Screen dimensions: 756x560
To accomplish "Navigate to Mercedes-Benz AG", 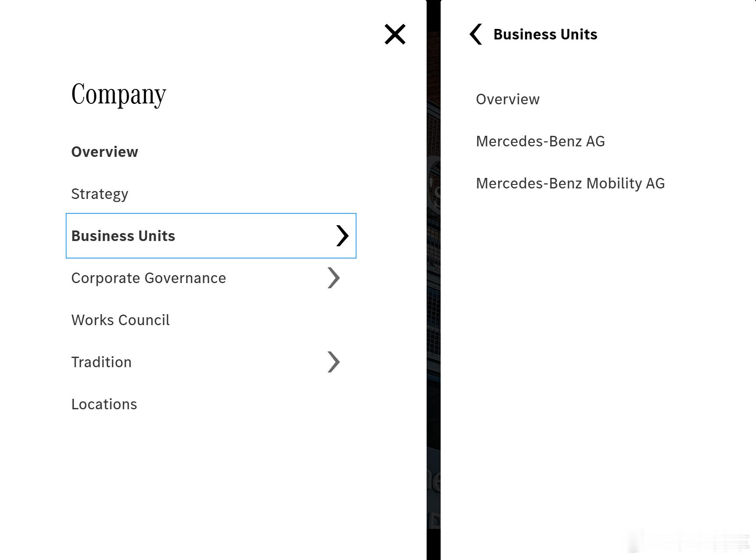I will click(x=540, y=141).
